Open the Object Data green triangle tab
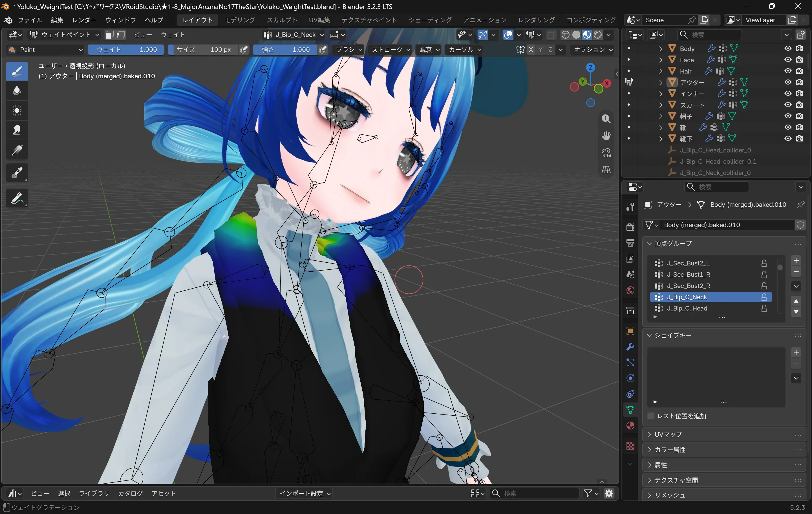This screenshot has width=812, height=514. point(630,409)
